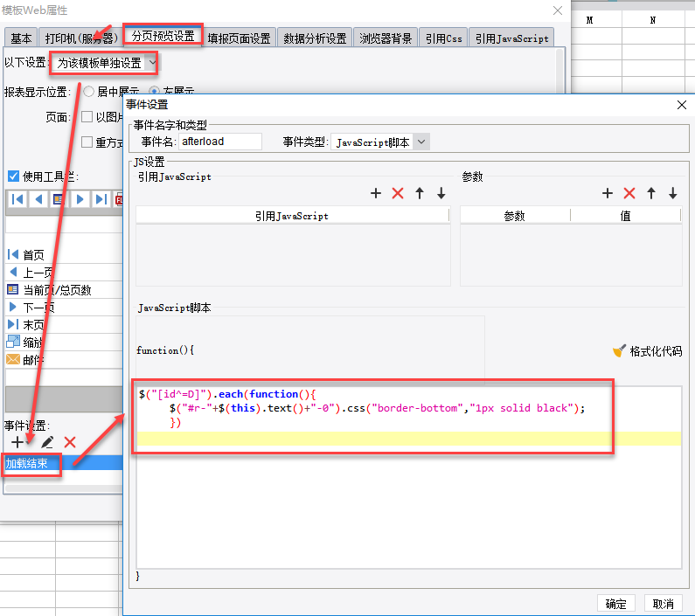This screenshot has height=616, width=695.
Task: Open 为该模板单独设置 dropdown
Action: [x=105, y=63]
